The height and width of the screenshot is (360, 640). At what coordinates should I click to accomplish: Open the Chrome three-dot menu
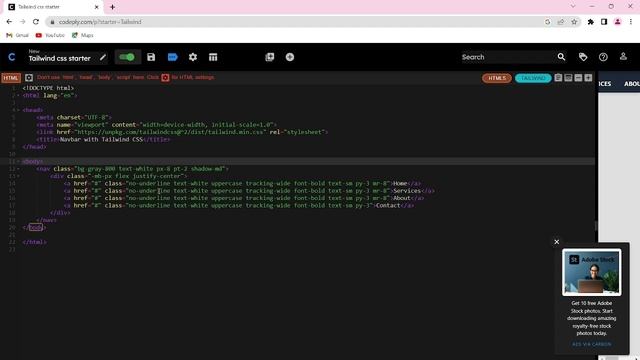click(x=631, y=22)
